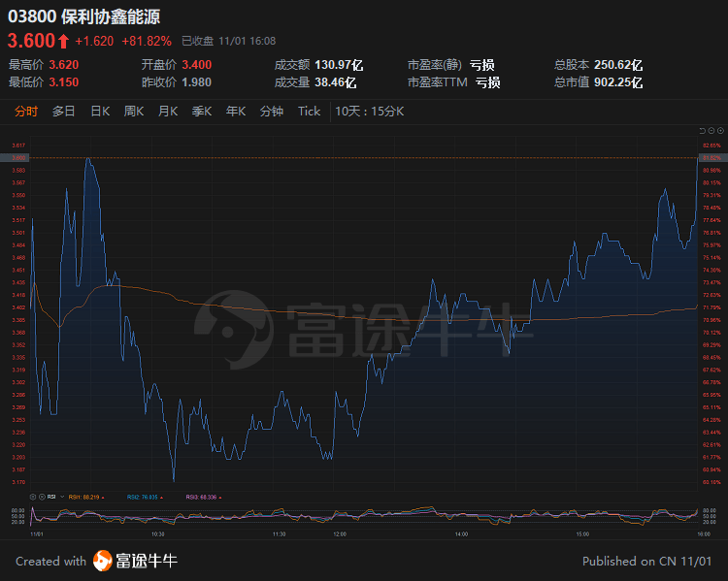Click the 11:30 time axis label
The width and height of the screenshot is (728, 581).
[x=279, y=534]
